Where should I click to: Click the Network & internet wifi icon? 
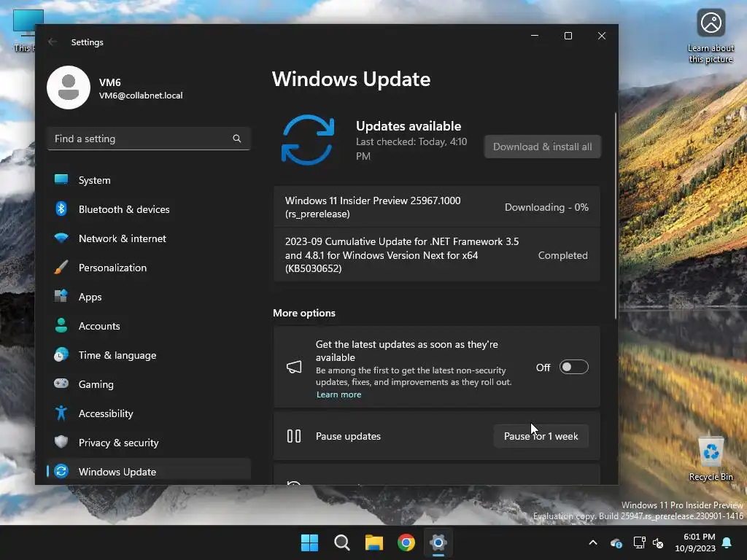point(61,238)
